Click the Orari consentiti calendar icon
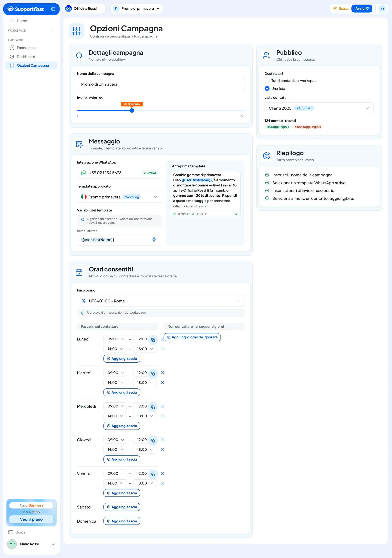This screenshot has height=558, width=392. click(79, 272)
